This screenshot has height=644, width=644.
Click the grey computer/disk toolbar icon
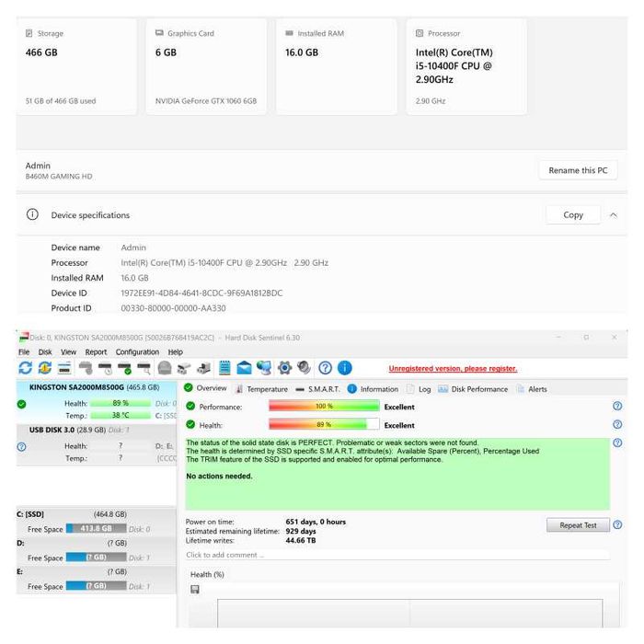pyautogui.click(x=203, y=368)
